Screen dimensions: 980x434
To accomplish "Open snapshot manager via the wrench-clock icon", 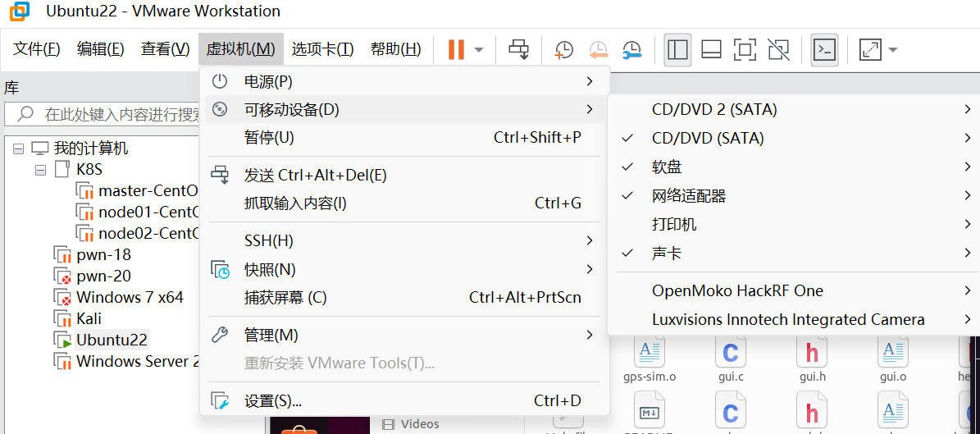I will (x=632, y=49).
